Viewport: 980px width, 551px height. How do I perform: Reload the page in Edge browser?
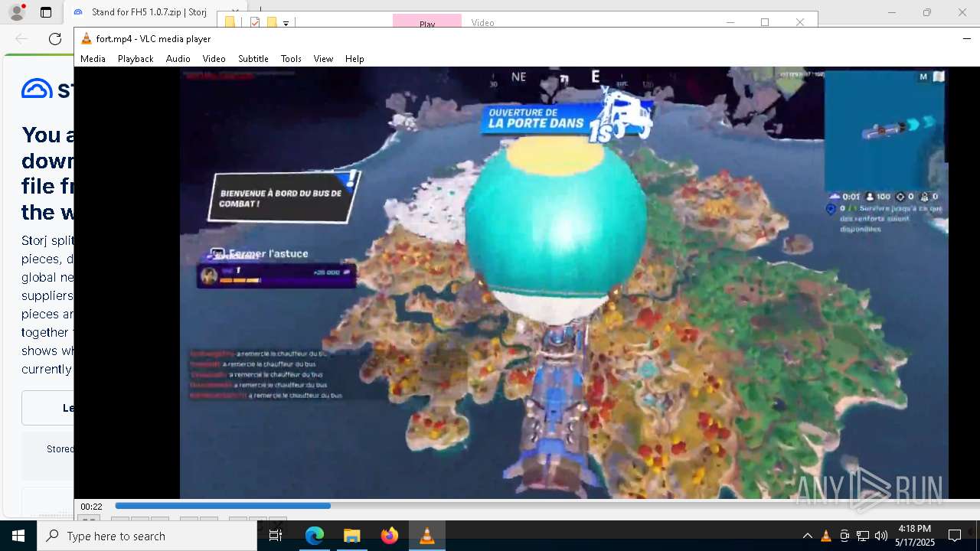pos(55,39)
